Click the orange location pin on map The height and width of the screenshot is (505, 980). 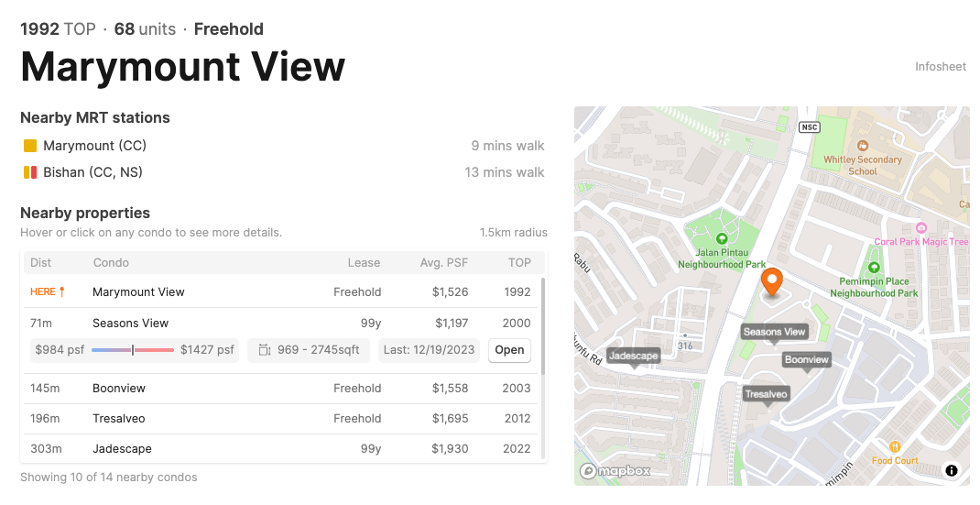pyautogui.click(x=772, y=281)
